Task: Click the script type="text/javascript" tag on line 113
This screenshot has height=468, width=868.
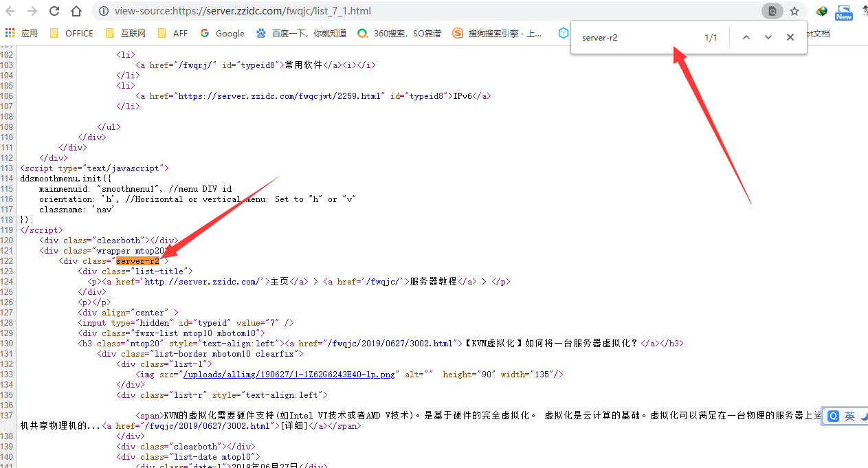Action: 95,168
